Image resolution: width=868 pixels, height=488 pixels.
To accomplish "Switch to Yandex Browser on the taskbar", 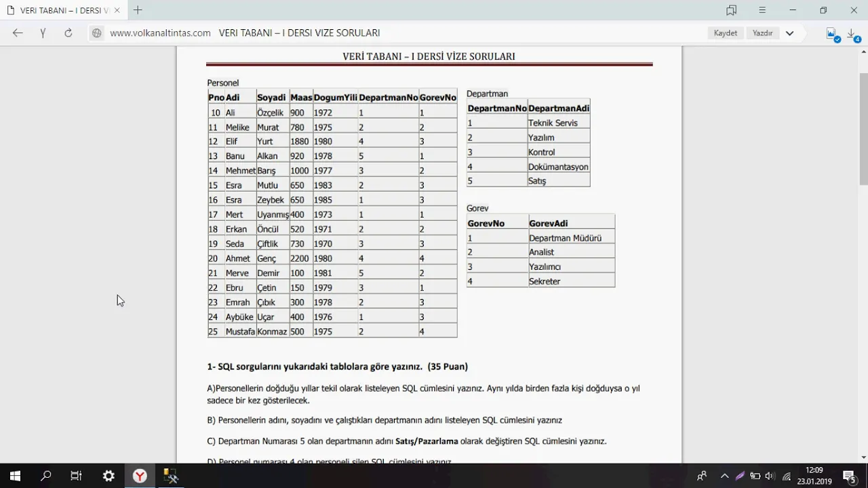I will coord(140,476).
